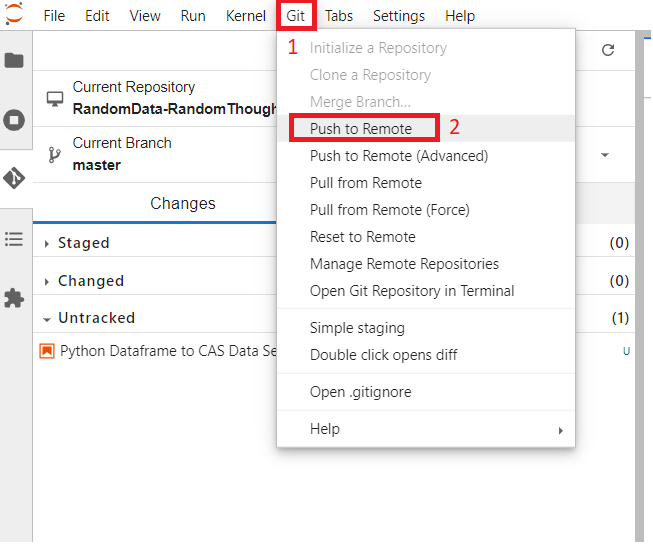Toggle Simple staging option

(357, 328)
